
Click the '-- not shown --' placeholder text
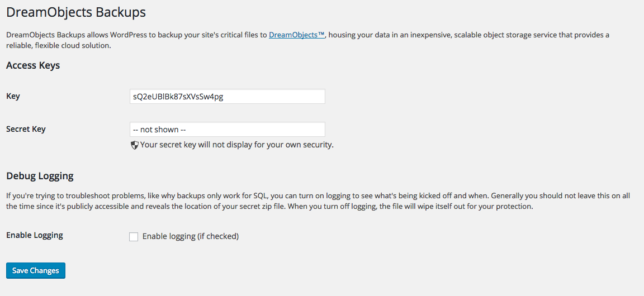click(160, 130)
